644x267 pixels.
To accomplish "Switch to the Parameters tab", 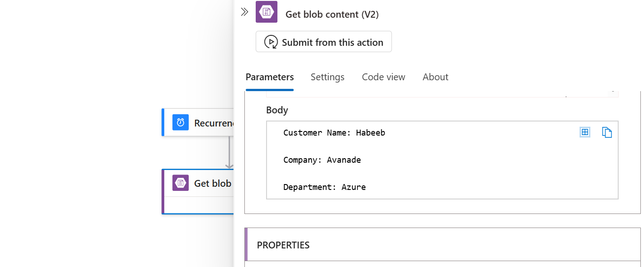I will coord(270,77).
